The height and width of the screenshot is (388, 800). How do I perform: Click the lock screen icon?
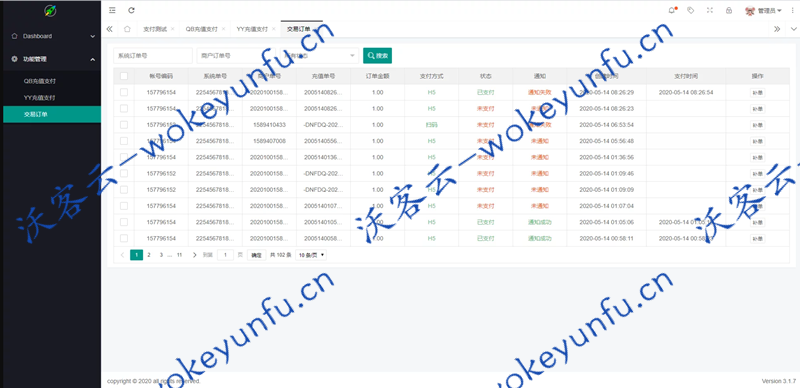[729, 10]
